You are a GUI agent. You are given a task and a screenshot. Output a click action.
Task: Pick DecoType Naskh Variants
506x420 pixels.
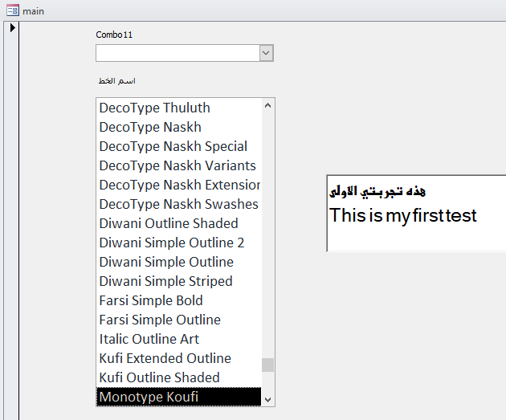point(179,165)
